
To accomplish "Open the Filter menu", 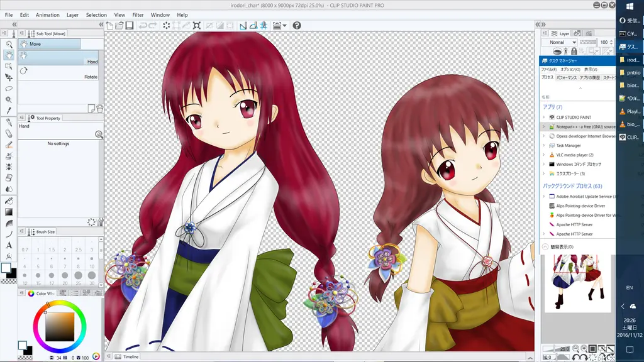I will [138, 15].
